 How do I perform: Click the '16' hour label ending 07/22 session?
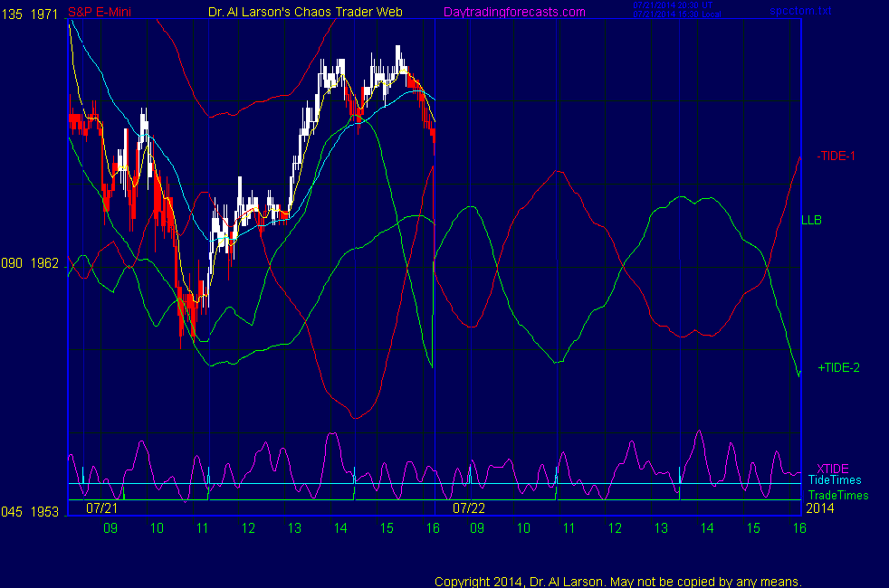pos(799,528)
